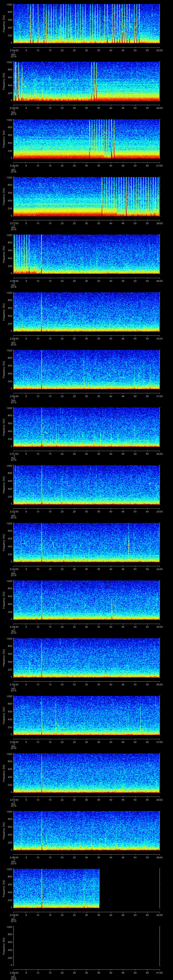Select the spectrogram panel beginning at 2:24:00
Image resolution: width=173 pixels, height=980 pixels.
click(x=86, y=24)
